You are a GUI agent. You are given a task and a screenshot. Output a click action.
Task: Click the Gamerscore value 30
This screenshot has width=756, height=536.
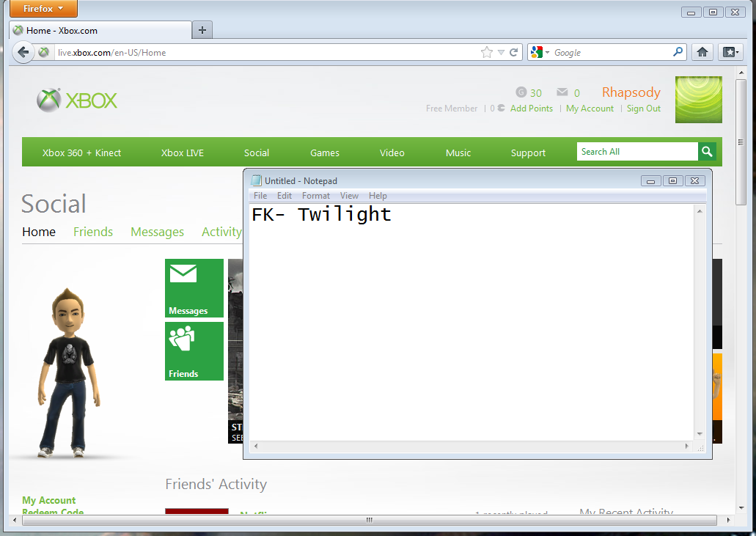[x=536, y=92]
